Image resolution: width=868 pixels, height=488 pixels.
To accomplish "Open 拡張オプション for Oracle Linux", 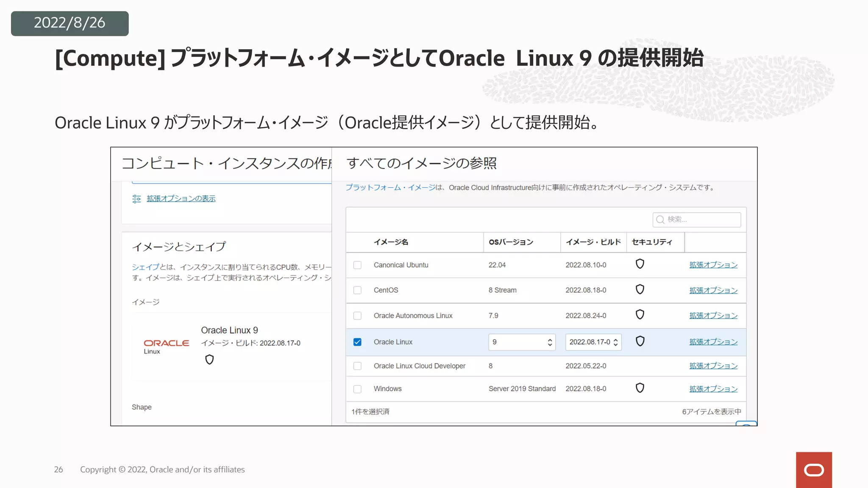I will click(713, 342).
